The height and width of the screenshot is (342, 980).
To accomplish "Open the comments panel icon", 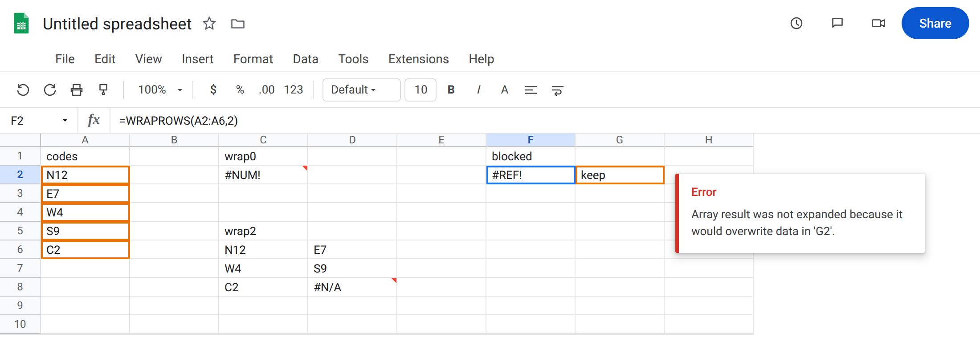I will pos(837,23).
